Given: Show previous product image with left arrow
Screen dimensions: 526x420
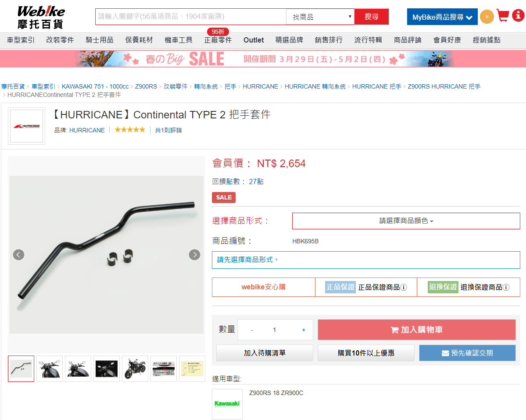Looking at the screenshot, I should (18, 255).
